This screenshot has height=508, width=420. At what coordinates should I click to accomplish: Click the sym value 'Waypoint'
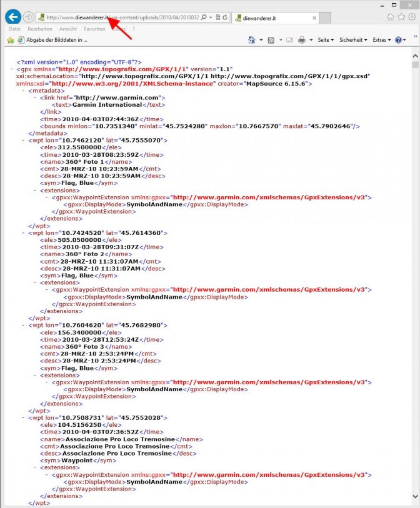77,461
